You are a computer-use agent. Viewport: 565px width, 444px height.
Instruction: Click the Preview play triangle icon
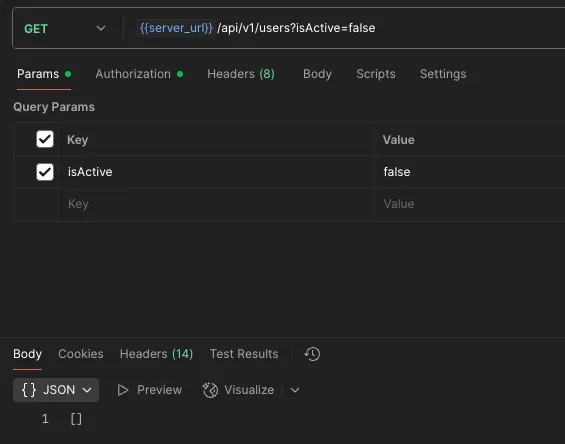click(x=123, y=390)
